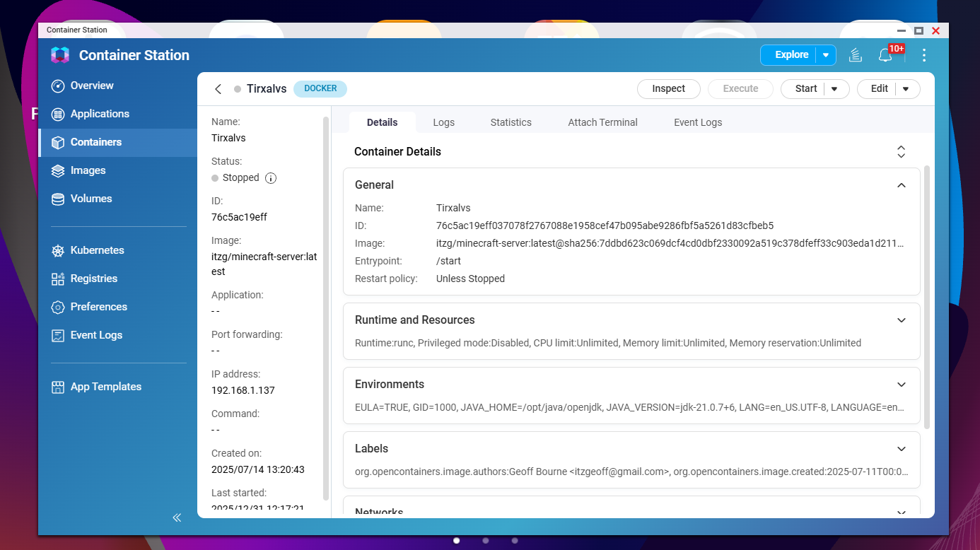This screenshot has height=550, width=980.
Task: Go back using the back arrow
Action: pos(218,89)
